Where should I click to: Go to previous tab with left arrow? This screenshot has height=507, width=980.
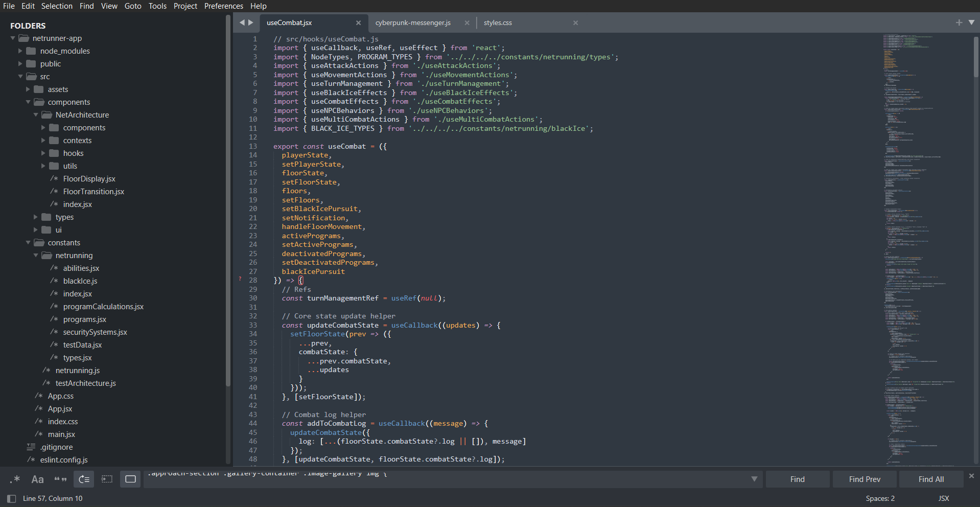[242, 22]
